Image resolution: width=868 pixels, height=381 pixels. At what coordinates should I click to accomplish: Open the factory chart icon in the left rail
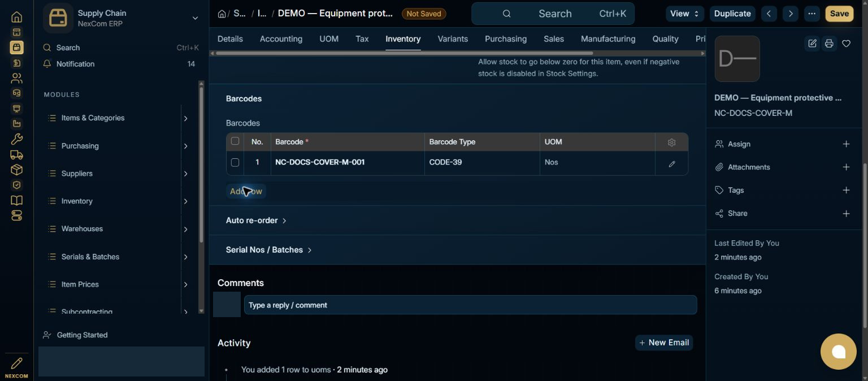(x=16, y=124)
